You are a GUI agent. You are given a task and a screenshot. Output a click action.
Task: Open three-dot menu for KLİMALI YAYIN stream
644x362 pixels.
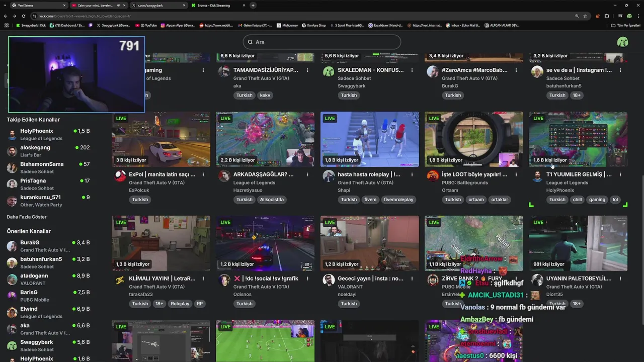point(203,279)
